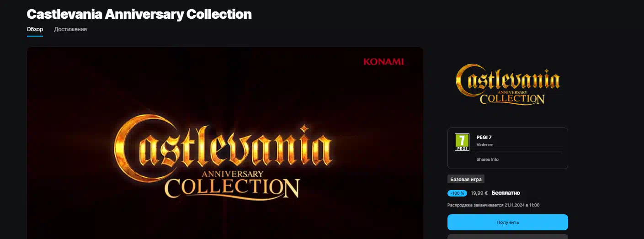Click the COLLECTION wordmark in the hero image
This screenshot has width=644, height=239.
[x=232, y=187]
